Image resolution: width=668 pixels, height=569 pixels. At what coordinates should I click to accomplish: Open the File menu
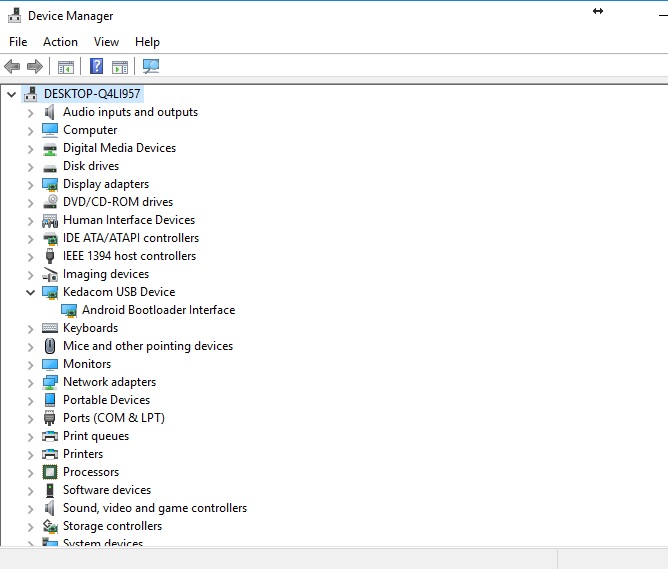(18, 42)
